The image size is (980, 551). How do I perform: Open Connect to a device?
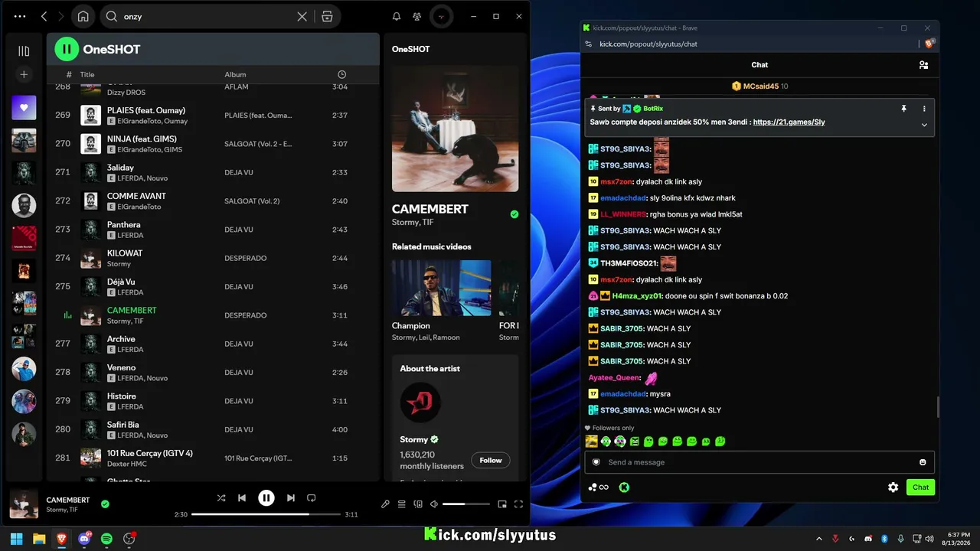pyautogui.click(x=418, y=504)
